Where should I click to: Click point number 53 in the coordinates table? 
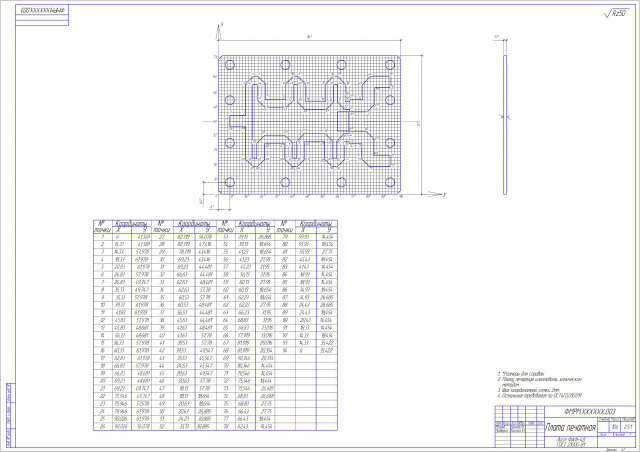coord(225,237)
